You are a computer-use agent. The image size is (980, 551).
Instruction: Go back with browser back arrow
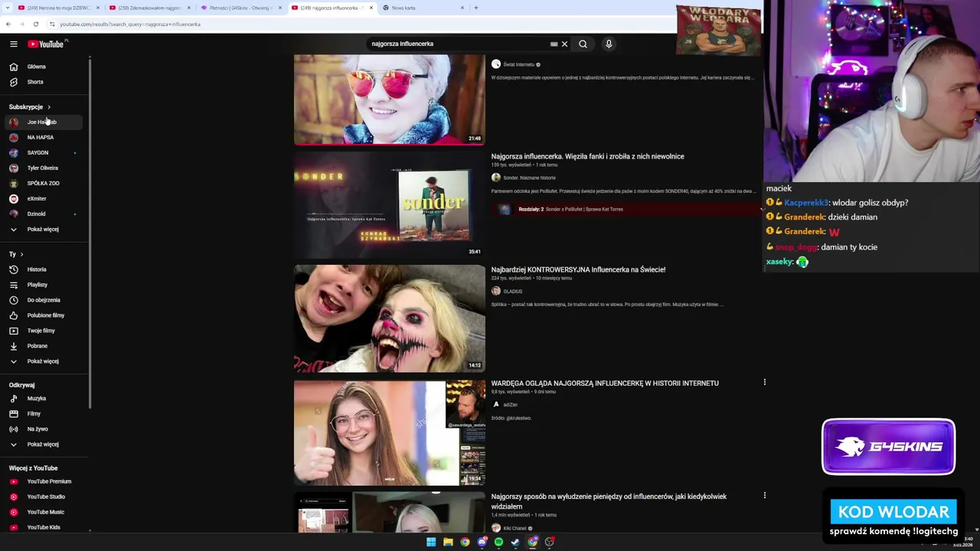8,24
